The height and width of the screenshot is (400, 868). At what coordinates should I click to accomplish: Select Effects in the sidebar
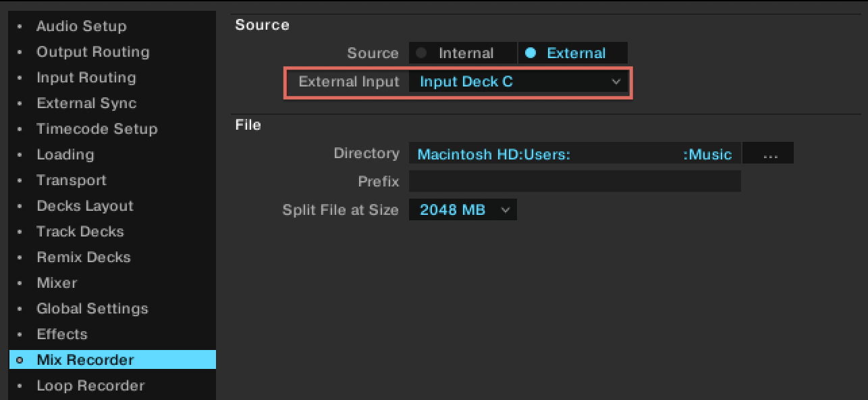click(x=61, y=334)
